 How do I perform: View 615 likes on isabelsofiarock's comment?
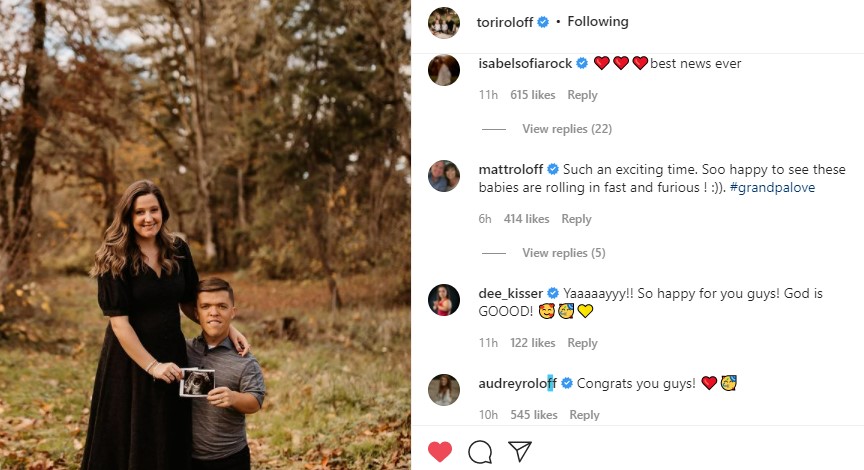[x=532, y=95]
